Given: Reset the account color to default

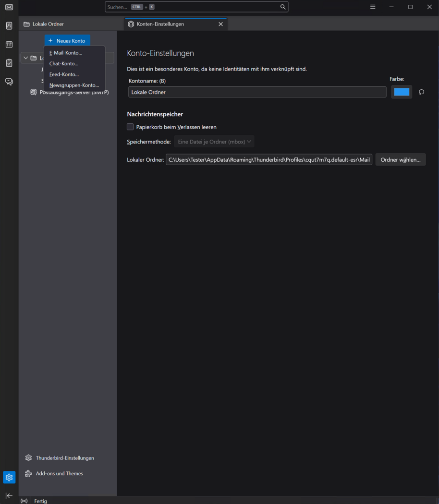Looking at the screenshot, I should click(421, 92).
